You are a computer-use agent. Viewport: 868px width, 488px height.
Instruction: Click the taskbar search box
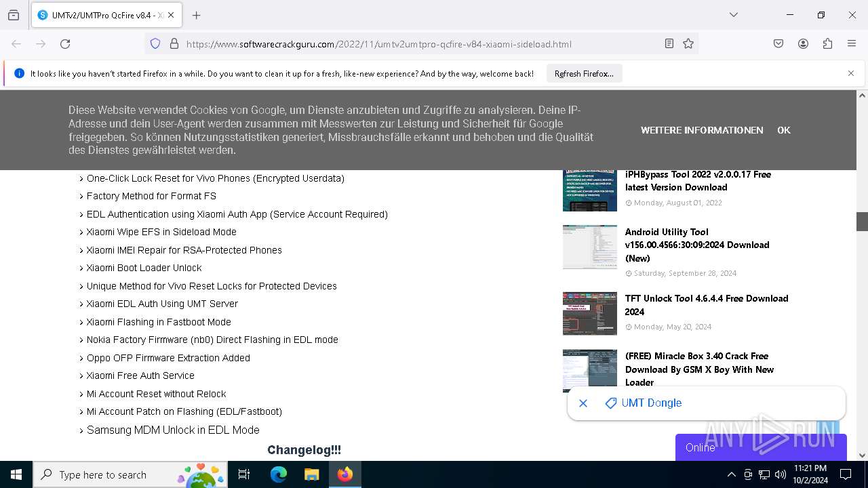[132, 474]
